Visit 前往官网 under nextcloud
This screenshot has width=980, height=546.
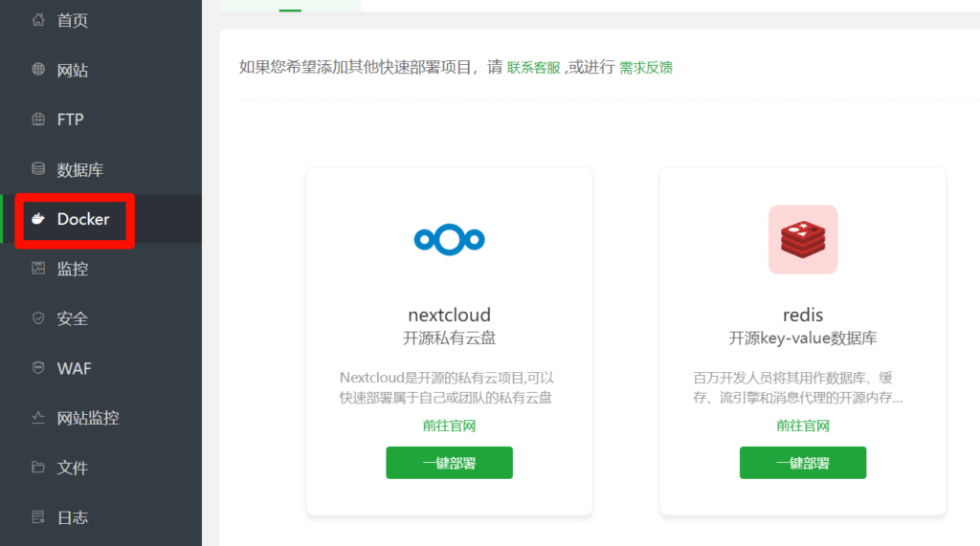coord(449,426)
